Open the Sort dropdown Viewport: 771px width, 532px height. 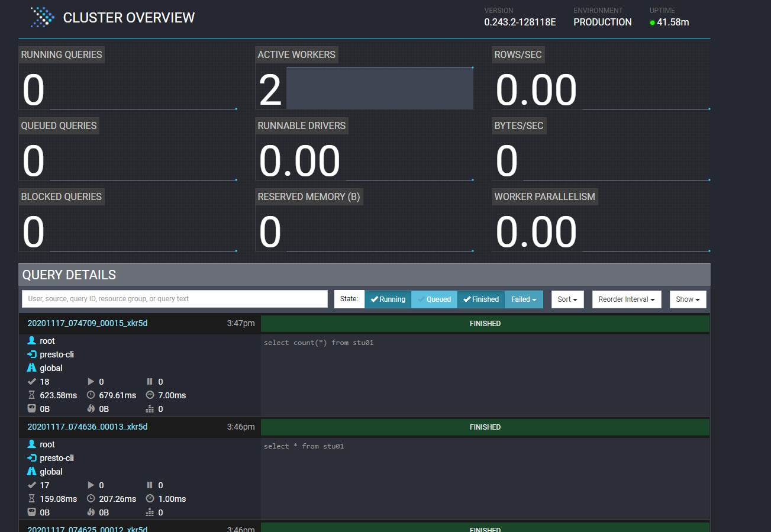[567, 299]
